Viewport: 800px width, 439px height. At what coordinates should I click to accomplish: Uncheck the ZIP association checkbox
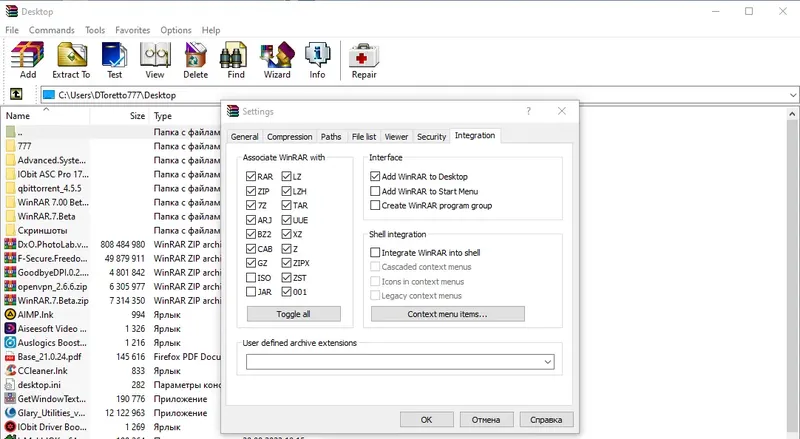tap(251, 191)
